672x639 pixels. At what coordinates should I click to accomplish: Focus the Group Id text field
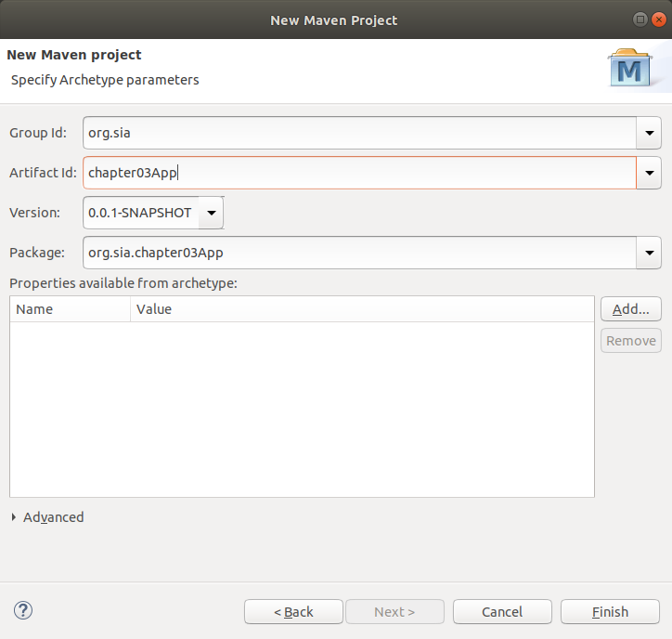tap(357, 133)
